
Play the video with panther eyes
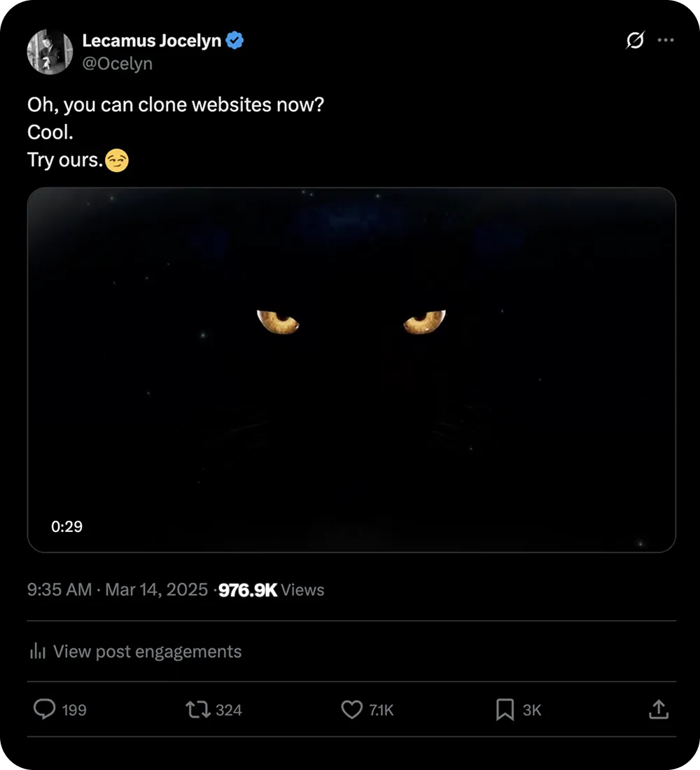pyautogui.click(x=351, y=370)
